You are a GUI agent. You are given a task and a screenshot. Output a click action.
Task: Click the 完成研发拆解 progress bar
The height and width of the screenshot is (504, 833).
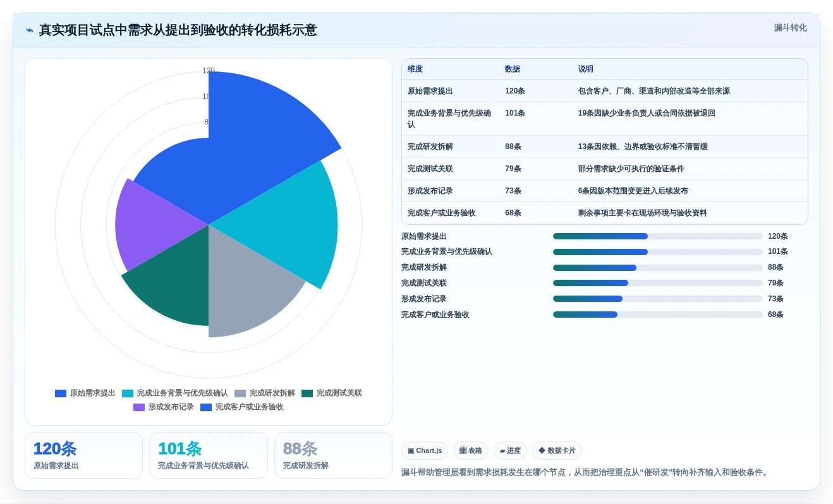tap(658, 267)
